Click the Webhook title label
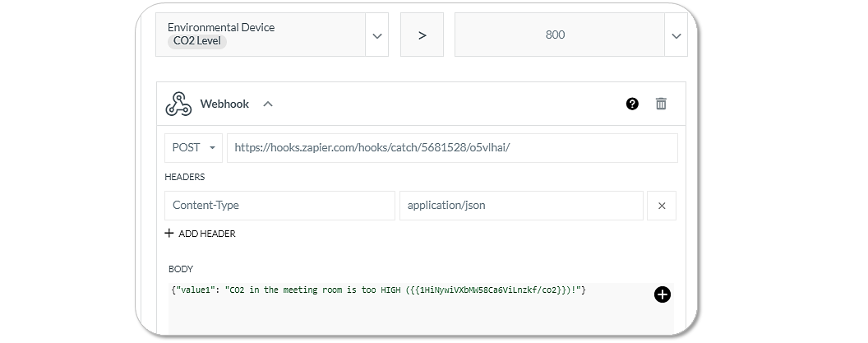This screenshot has width=868, height=343. (224, 104)
